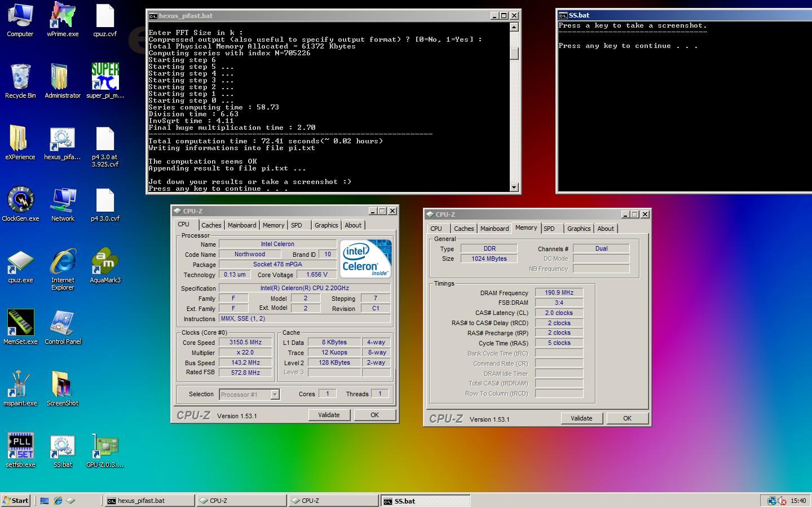812x508 pixels.
Task: Switch to Caches tab in left CPU-Z
Action: click(211, 225)
